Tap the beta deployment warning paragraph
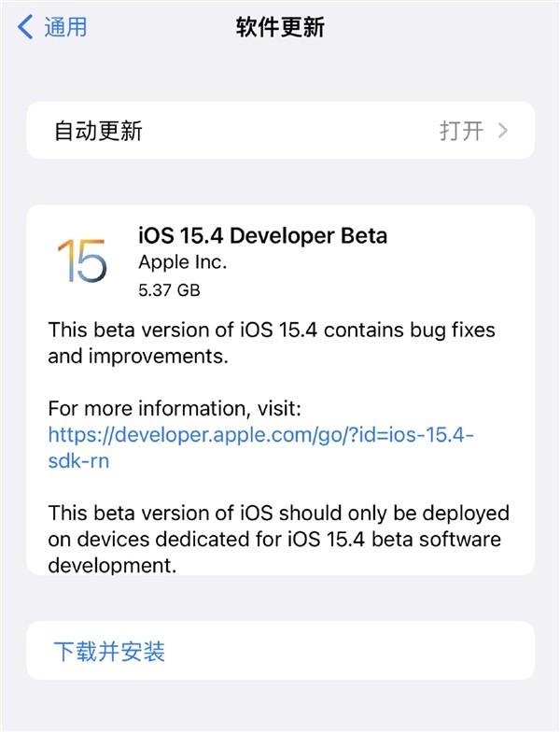Viewport: 560px width, 732px height. point(278,539)
